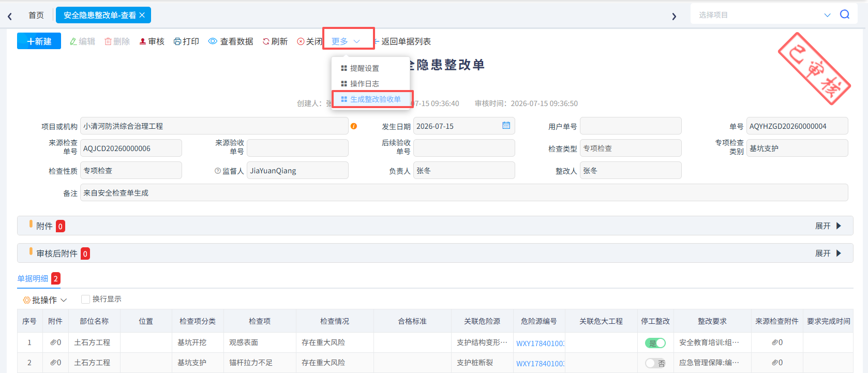Viewport: 868px width, 373px height.
Task: Return via 返回单据列表 link
Action: [403, 41]
